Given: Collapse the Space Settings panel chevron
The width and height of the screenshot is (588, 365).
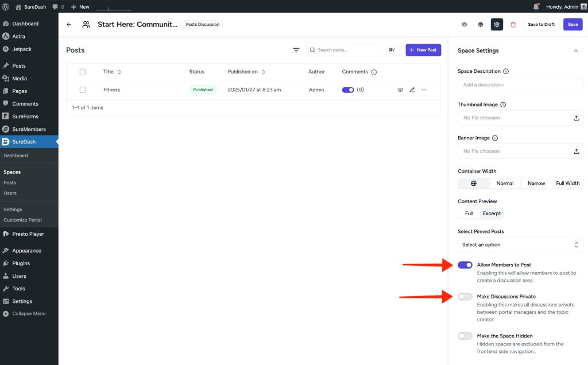Looking at the screenshot, I should point(576,51).
